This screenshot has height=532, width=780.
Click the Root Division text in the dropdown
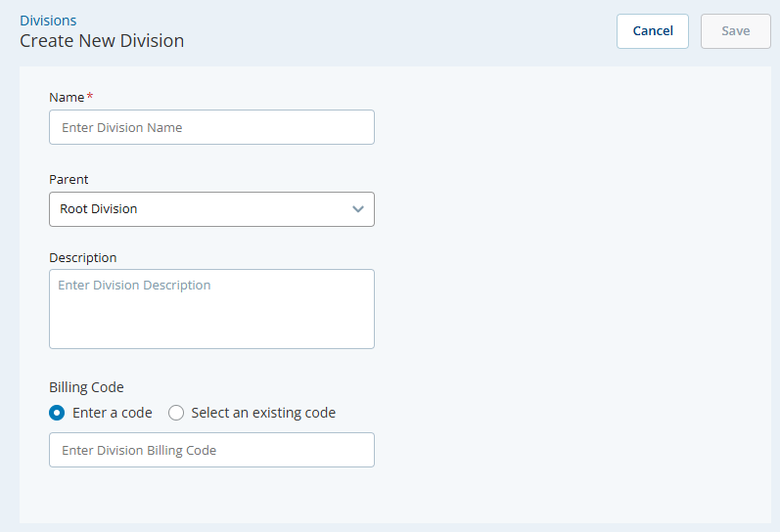[x=99, y=209]
